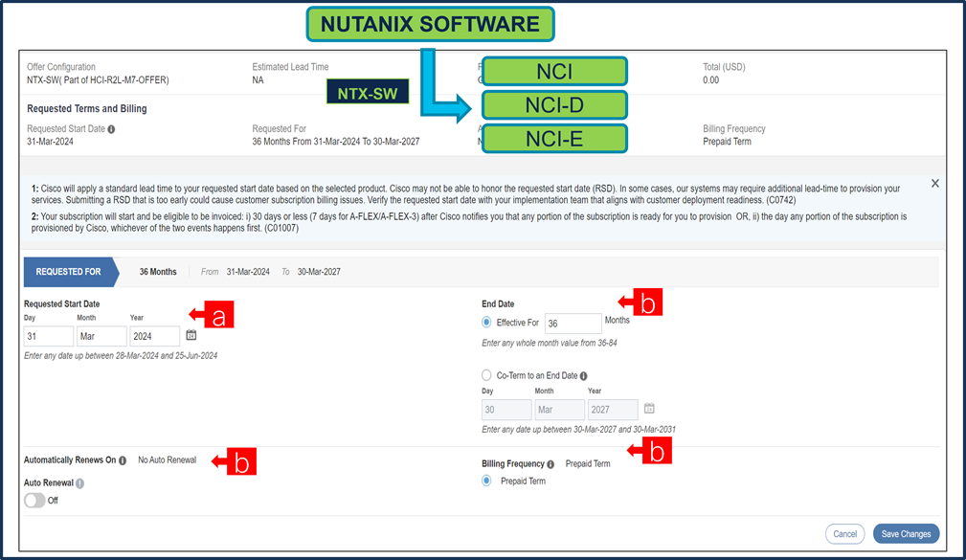Click the Effective For months field showing 36
966x560 pixels.
[573, 324]
